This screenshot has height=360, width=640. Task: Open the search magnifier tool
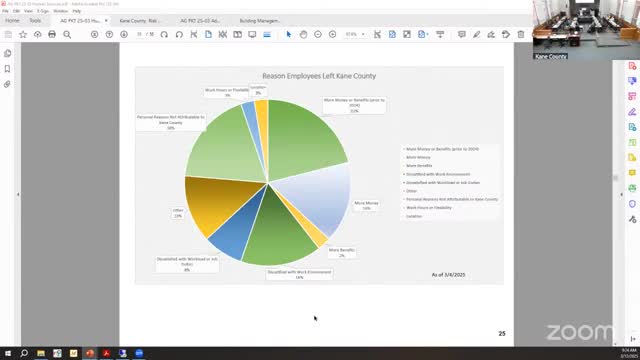coord(67,34)
